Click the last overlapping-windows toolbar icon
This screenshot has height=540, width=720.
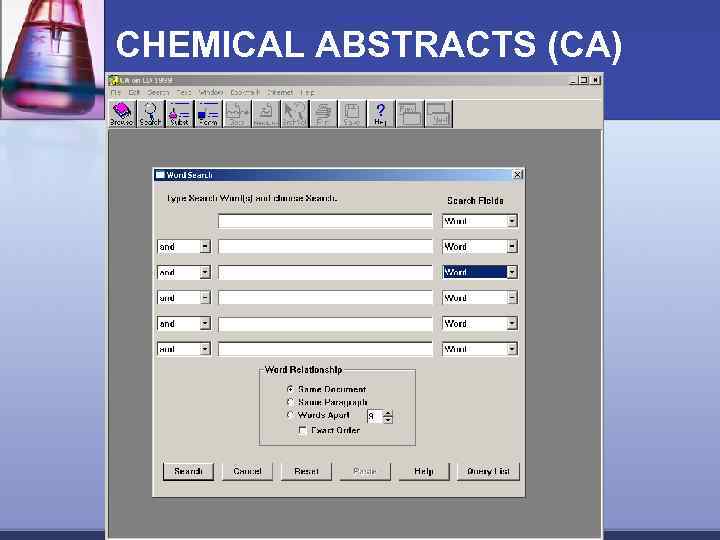click(439, 114)
